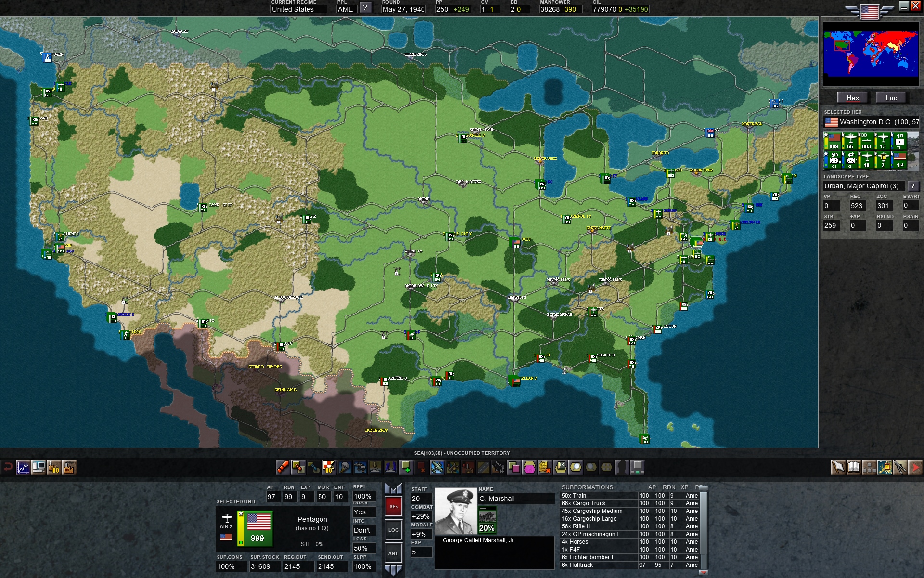Screen dimensions: 924x578
Task: Select the DD 803 naval unit counter
Action: (866, 141)
